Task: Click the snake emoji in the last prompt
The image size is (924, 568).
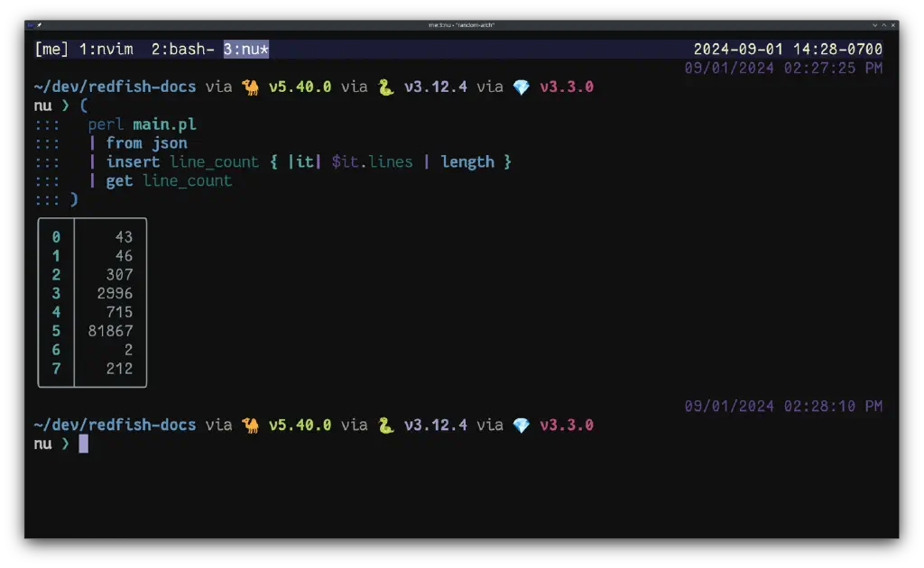Action: 385,425
